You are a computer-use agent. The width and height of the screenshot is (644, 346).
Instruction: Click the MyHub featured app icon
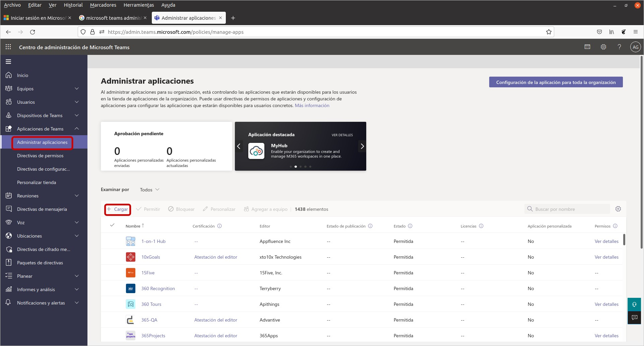256,151
